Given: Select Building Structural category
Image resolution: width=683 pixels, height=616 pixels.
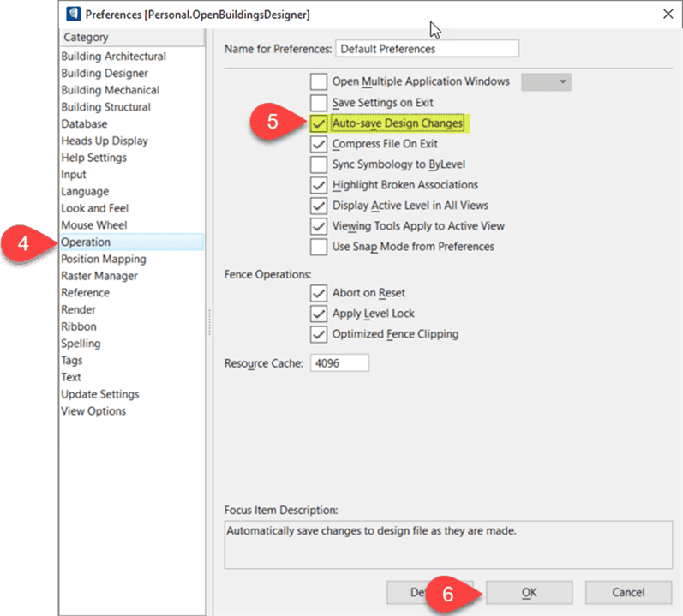Looking at the screenshot, I should [132, 107].
